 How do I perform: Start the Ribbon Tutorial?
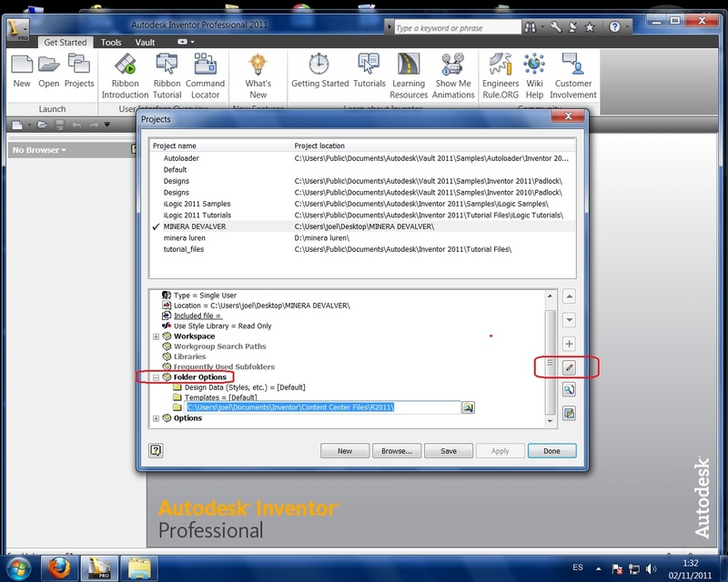167,76
